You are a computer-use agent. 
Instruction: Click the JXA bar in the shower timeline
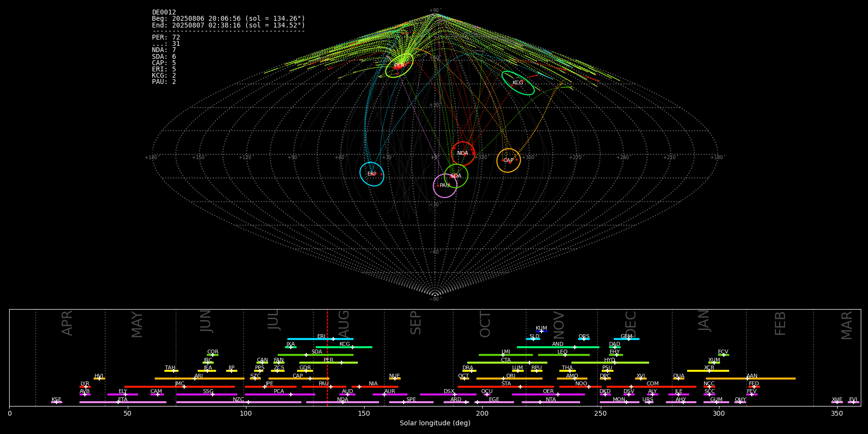tap(291, 347)
